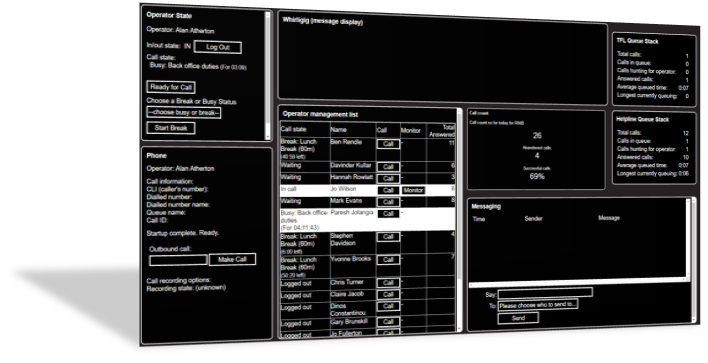Call operator Dinos Constantinou
Viewport: 708px width, 363px height.
tap(388, 307)
